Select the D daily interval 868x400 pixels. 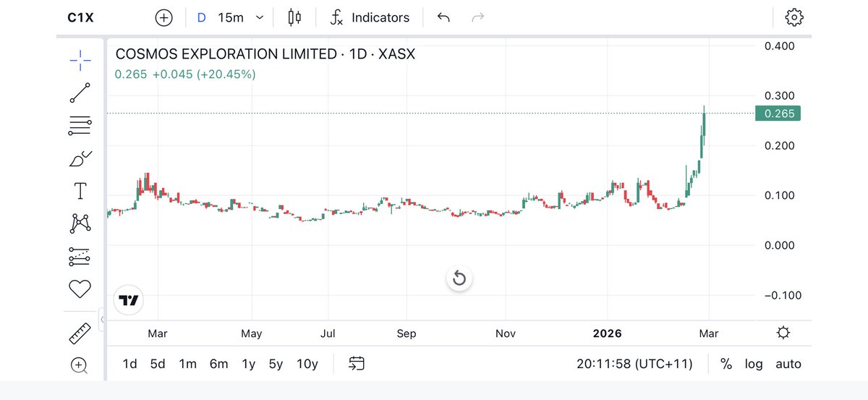coord(202,17)
